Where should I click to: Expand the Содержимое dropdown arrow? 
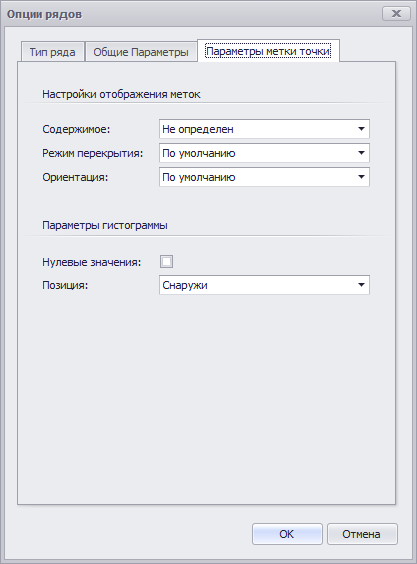coord(361,129)
